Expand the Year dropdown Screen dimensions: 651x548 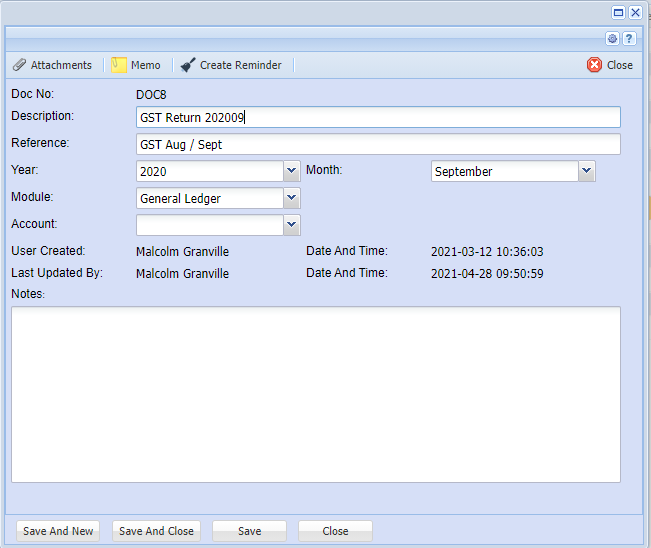coord(291,171)
